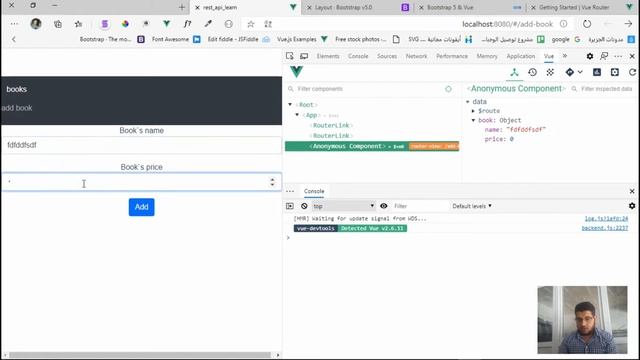Collapse the App tree node
The image size is (640, 360).
(x=297, y=115)
